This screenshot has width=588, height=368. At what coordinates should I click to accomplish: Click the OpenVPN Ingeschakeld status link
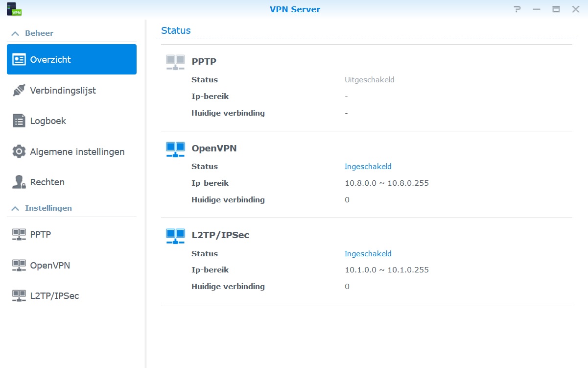368,167
